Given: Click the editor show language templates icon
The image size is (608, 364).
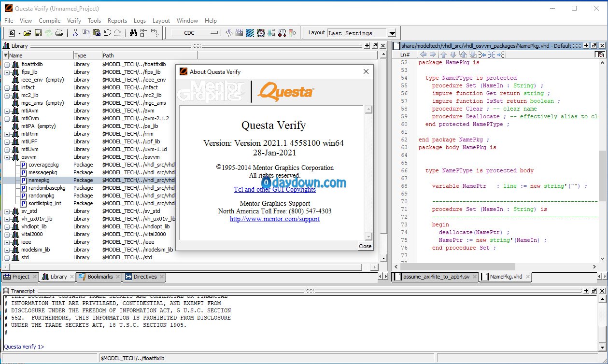Looking at the screenshot, I should tap(601, 55).
